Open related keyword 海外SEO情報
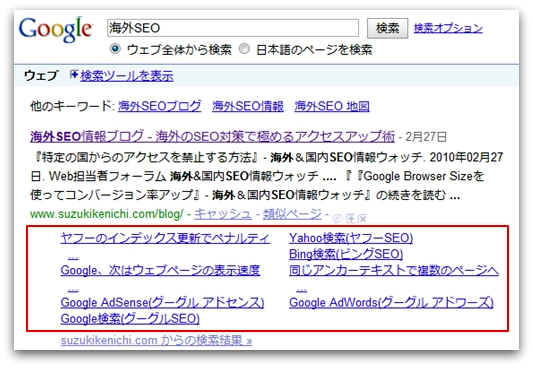The height and width of the screenshot is (368, 533). click(x=248, y=106)
